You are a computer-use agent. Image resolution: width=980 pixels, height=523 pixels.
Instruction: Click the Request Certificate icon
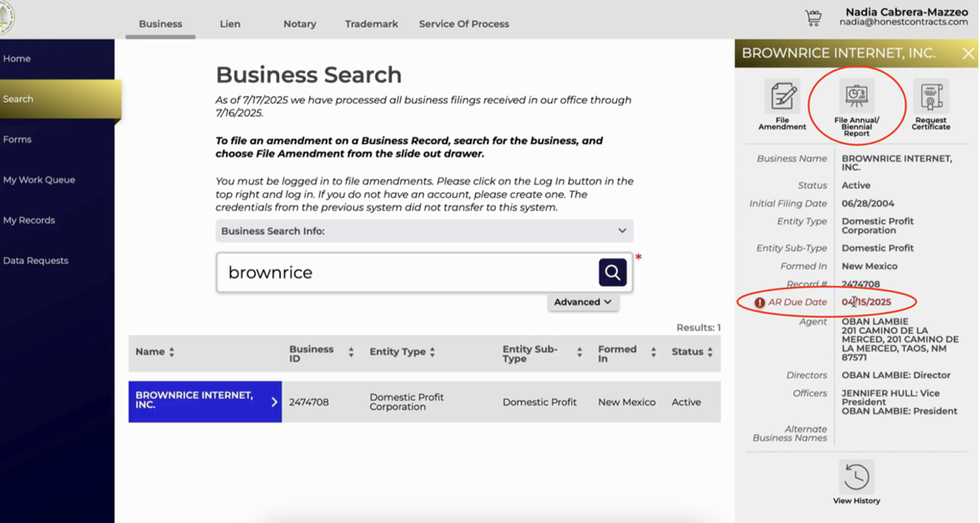pyautogui.click(x=931, y=97)
